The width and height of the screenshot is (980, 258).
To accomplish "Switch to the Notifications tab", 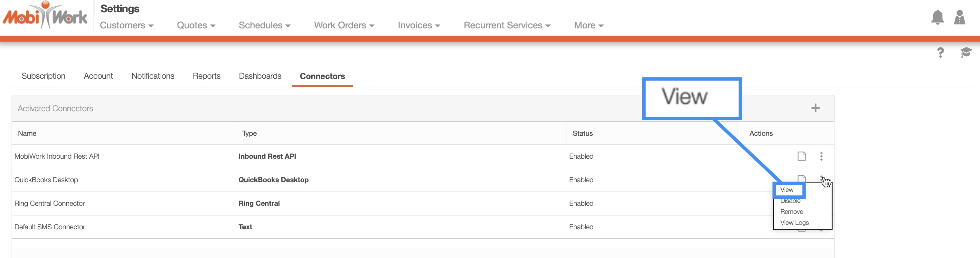I will [x=153, y=76].
